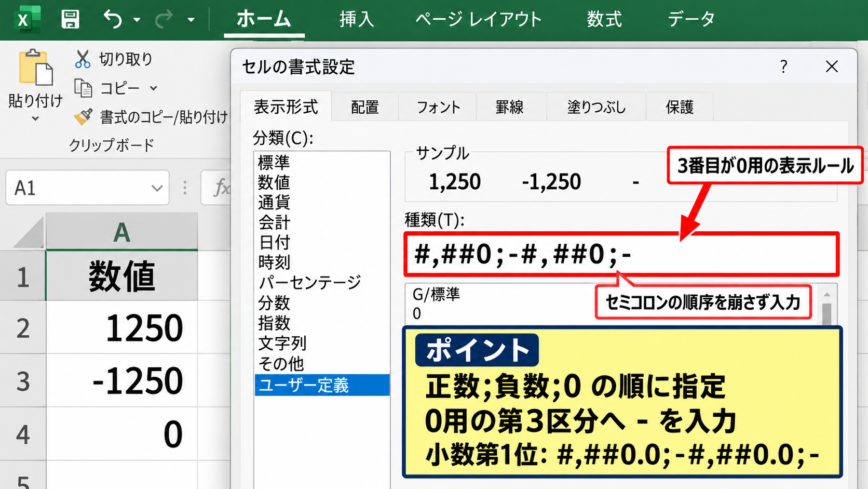Screen dimensions: 868x489
Task: Choose format code 0 in the list
Action: tap(417, 313)
